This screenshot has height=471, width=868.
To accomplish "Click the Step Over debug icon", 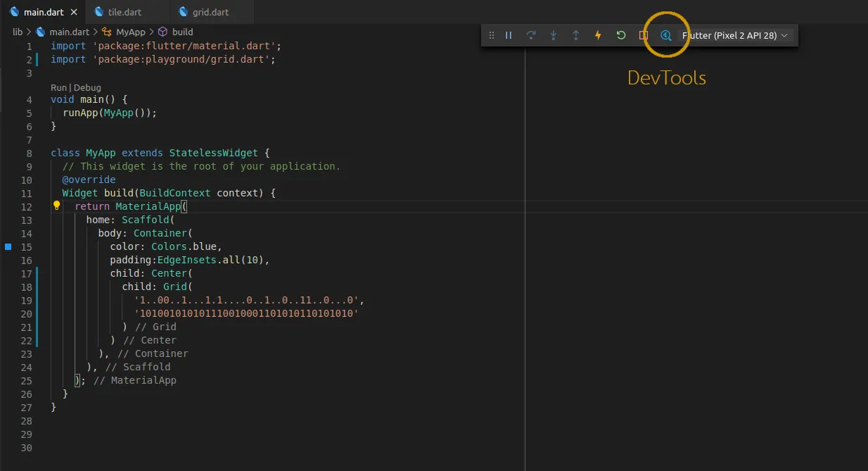I will [x=531, y=34].
